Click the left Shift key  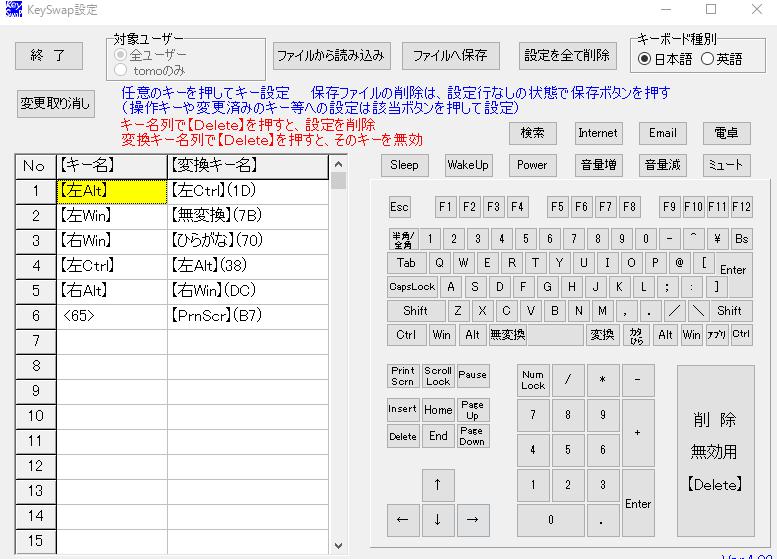click(416, 311)
